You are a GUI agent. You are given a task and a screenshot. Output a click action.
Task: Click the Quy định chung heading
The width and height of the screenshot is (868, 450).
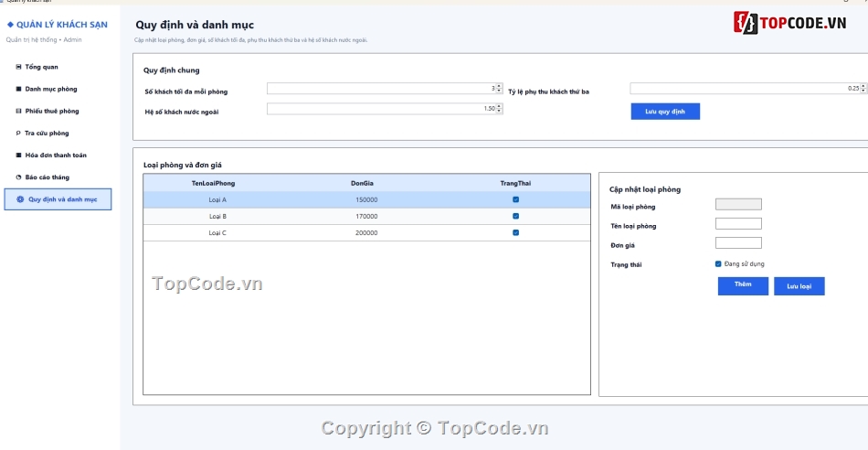tap(172, 70)
